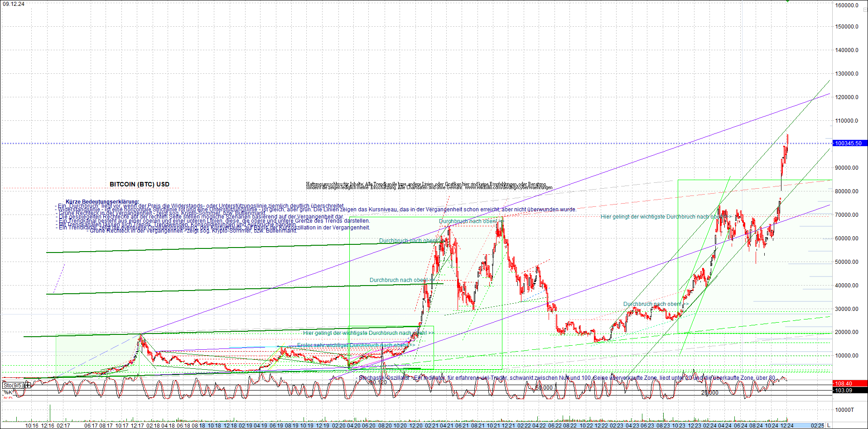Click the 130000.0 price axis label
This screenshot has width=868, height=429.
(847, 74)
